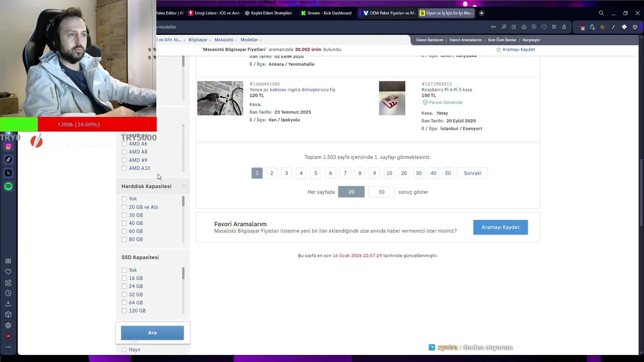Viewport: 644px width, 362px height.
Task: Open the Modeller breadcrumb item
Action: (x=249, y=40)
